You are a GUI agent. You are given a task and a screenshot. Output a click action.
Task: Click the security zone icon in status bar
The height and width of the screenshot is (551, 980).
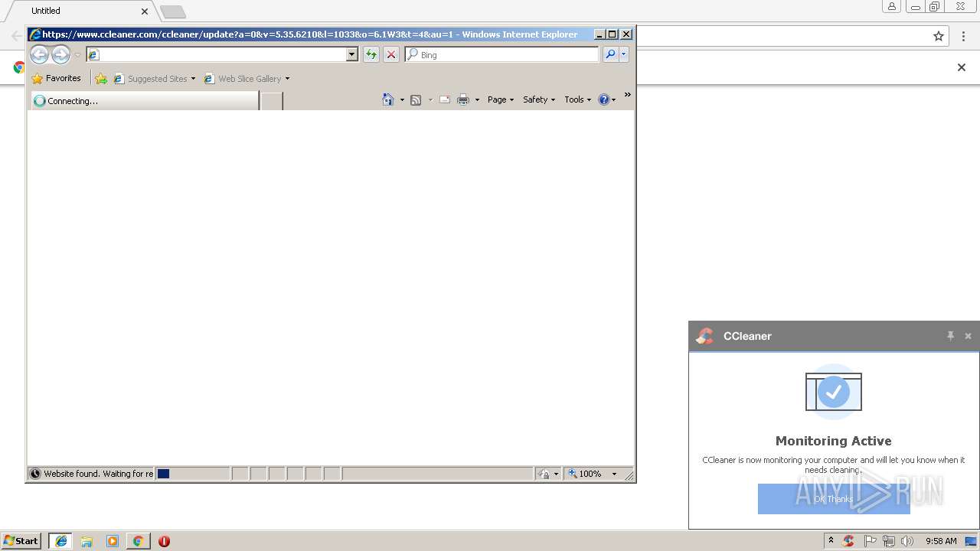(x=543, y=474)
